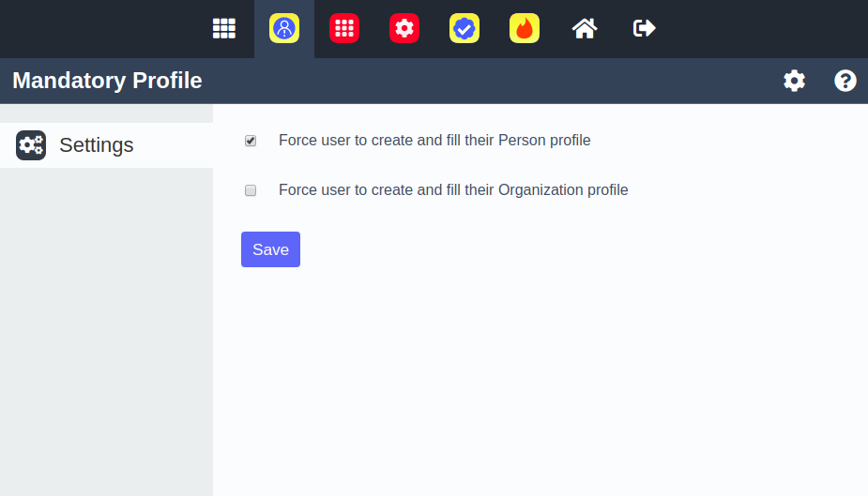Click the blank content area below Save
Image resolution: width=868 pixels, height=496 pixels.
click(540, 375)
